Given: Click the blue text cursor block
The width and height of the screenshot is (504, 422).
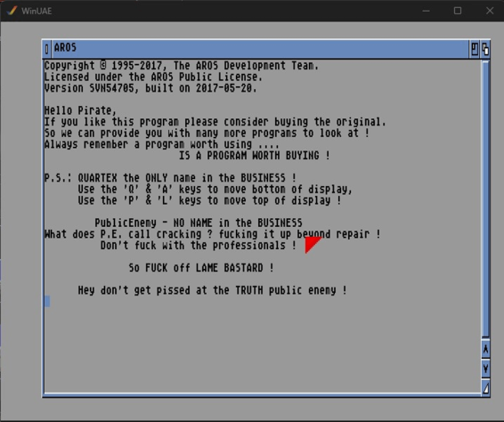Looking at the screenshot, I should pos(47,302).
